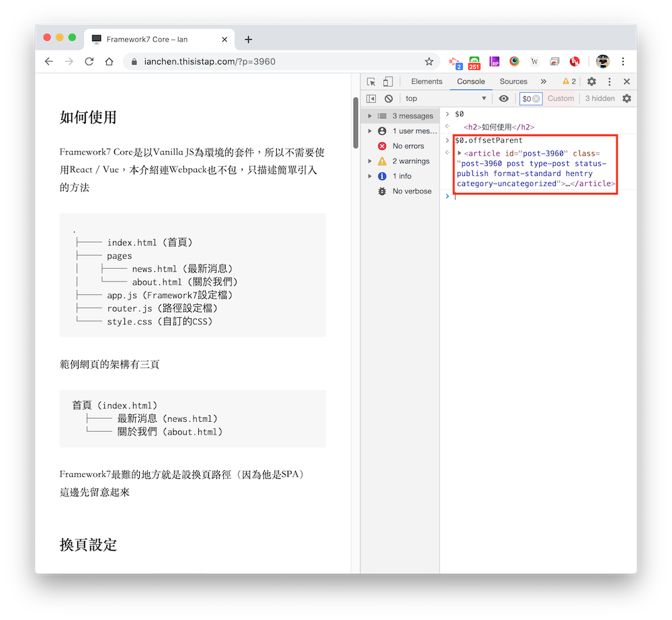Clear the console

388,99
